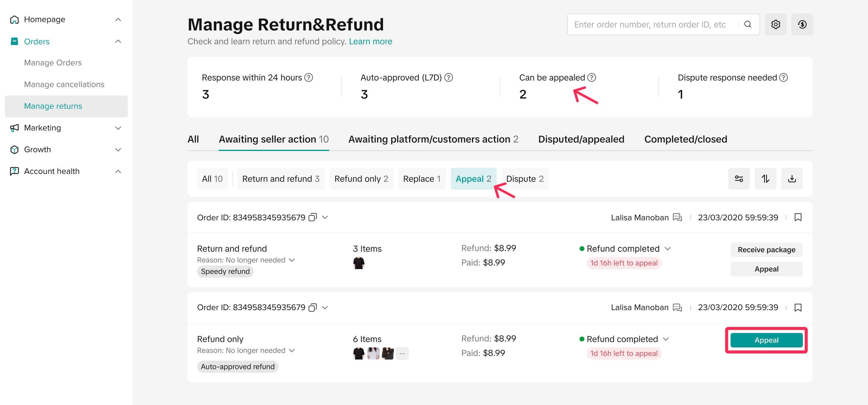Click the refund dollar icon button
Image resolution: width=868 pixels, height=405 pixels.
[802, 24]
